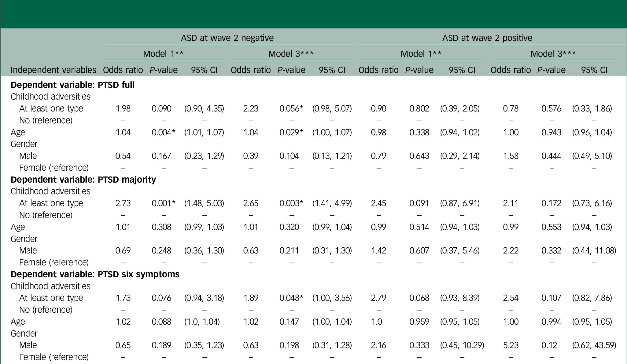Click odds ratio 2.73 in PTSD majority
Image resolution: width=627 pixels, height=364 pixels.
(x=123, y=203)
